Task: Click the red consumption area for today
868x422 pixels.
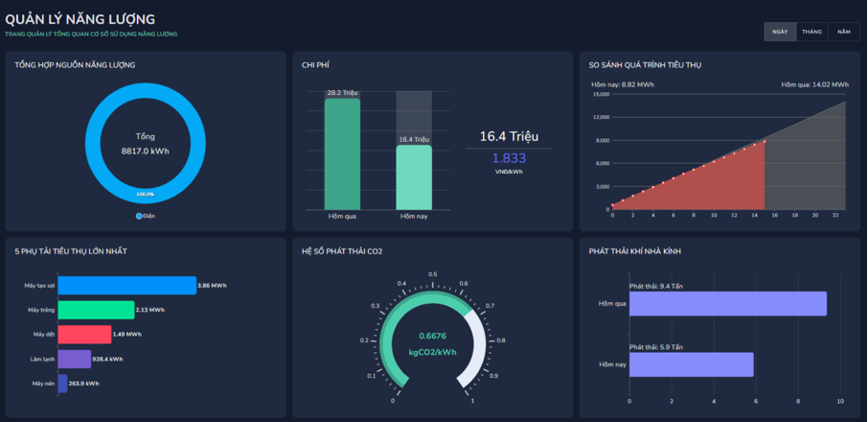Action: [728, 182]
